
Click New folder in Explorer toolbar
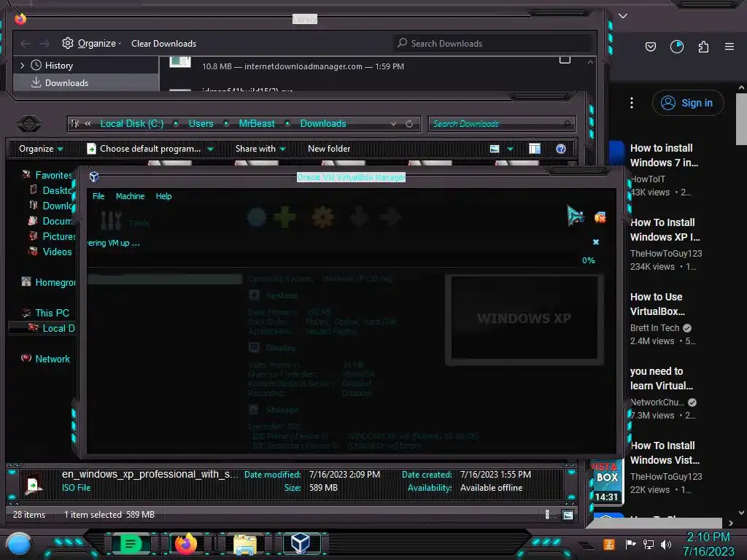tap(329, 149)
